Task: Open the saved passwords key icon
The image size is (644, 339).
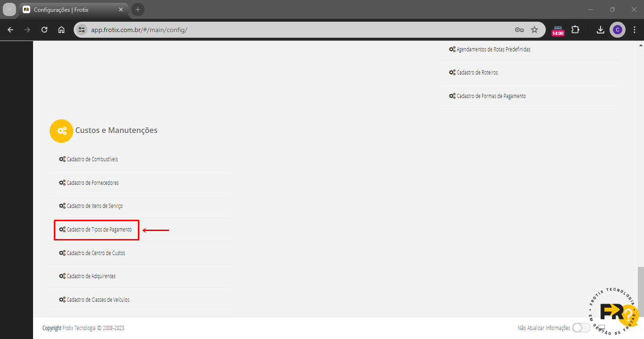Action: [x=519, y=30]
